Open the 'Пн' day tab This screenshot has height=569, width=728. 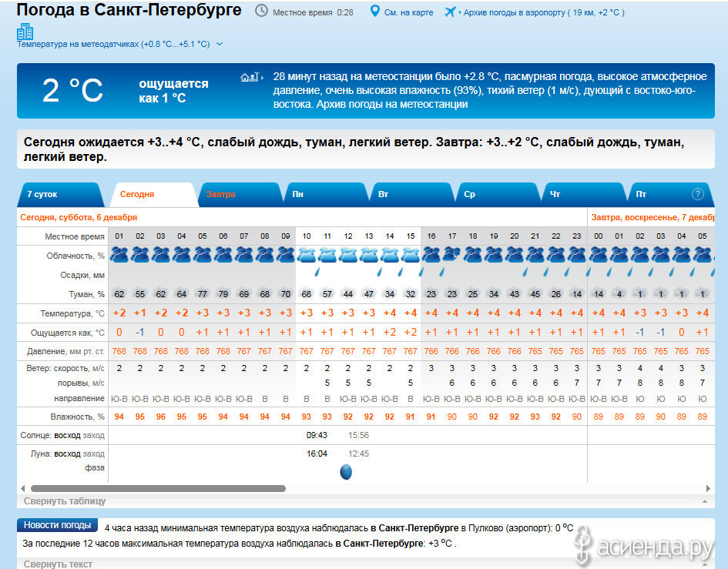(298, 194)
